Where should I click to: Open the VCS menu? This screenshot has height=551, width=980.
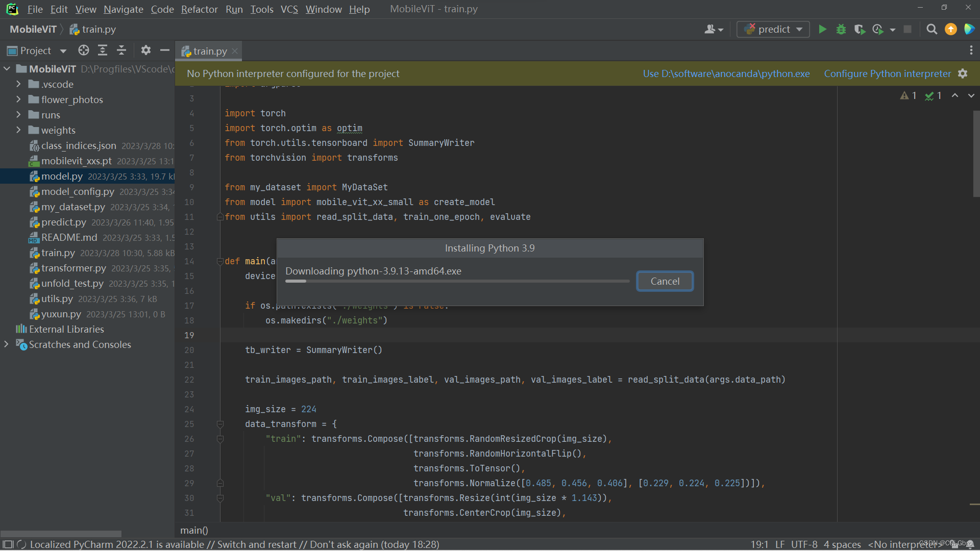pyautogui.click(x=289, y=9)
